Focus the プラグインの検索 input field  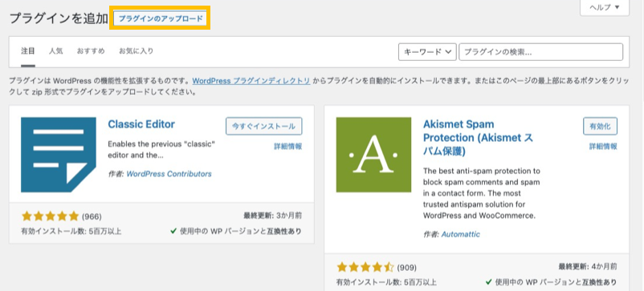tap(540, 52)
